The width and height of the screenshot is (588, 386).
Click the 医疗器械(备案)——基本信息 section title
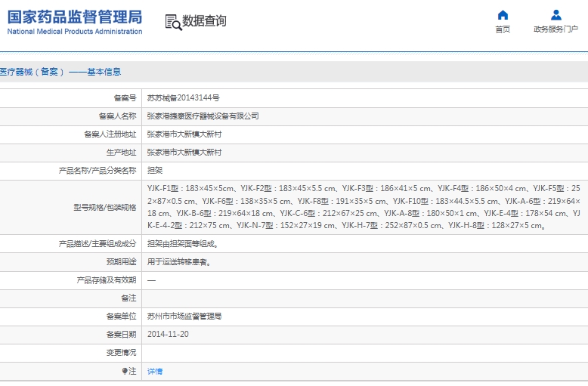tap(60, 72)
